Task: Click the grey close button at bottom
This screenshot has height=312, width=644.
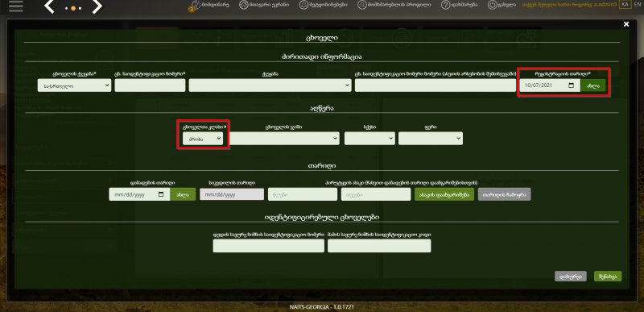Action: pyautogui.click(x=571, y=277)
